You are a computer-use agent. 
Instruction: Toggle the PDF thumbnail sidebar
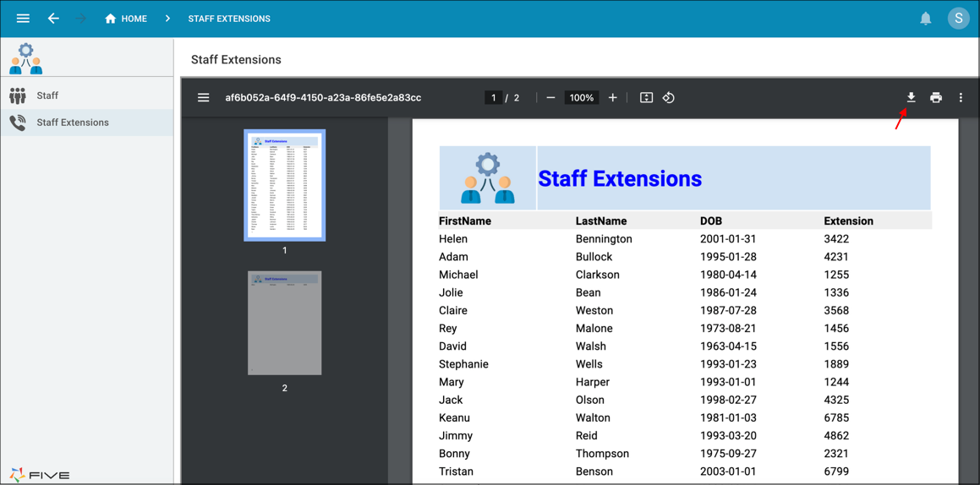(204, 98)
